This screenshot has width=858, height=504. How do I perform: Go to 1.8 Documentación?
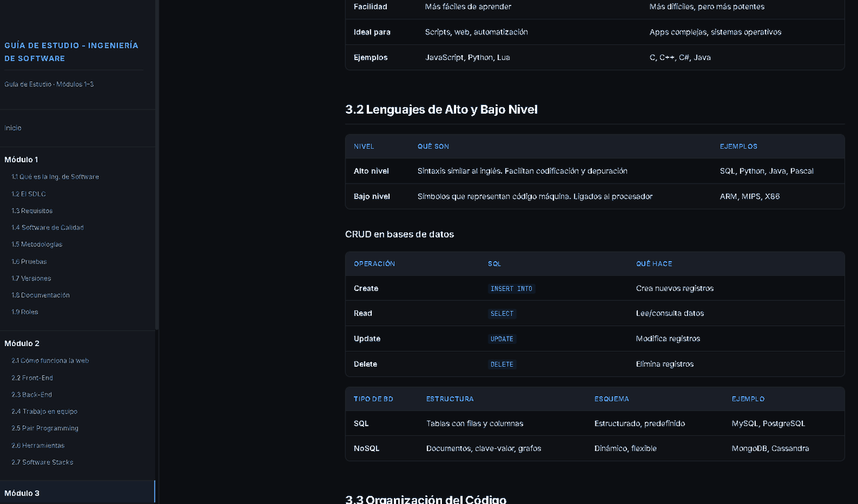[x=41, y=295]
